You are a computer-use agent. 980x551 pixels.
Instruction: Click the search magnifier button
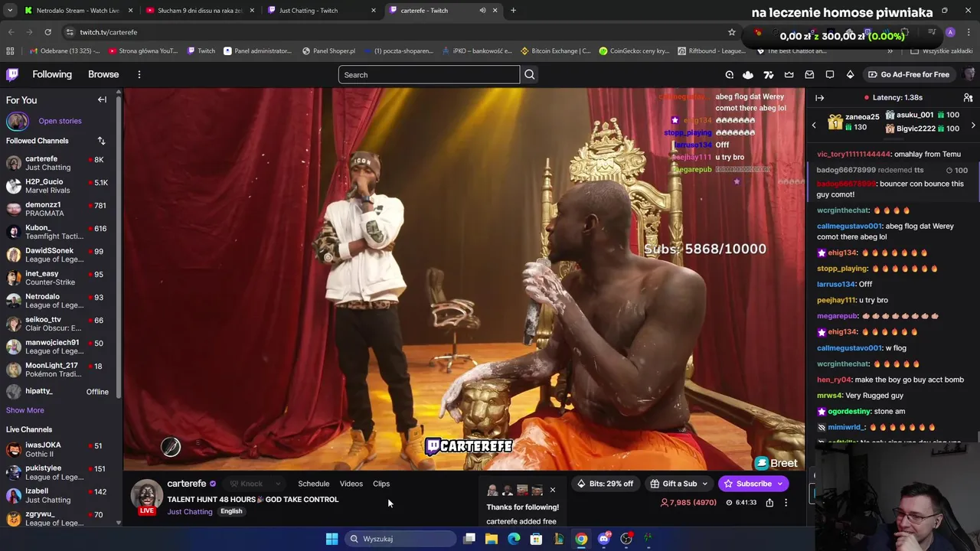529,74
